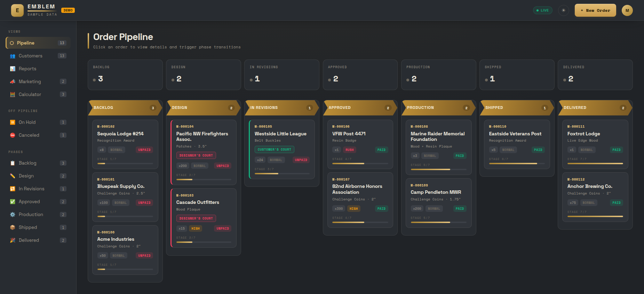Click the HIGH priority tag on 82nd Airborne
Image resolution: width=644 pixels, height=294 pixels.
(x=354, y=209)
